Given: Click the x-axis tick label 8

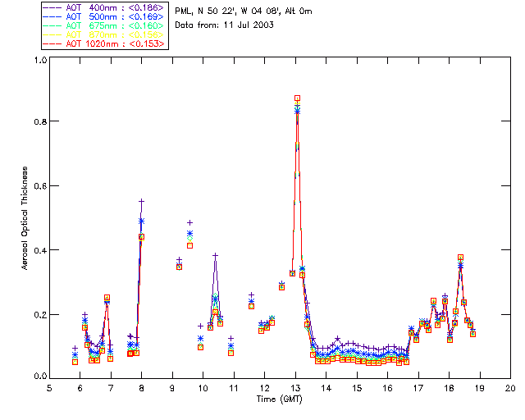Looking at the screenshot, I should point(142,388).
